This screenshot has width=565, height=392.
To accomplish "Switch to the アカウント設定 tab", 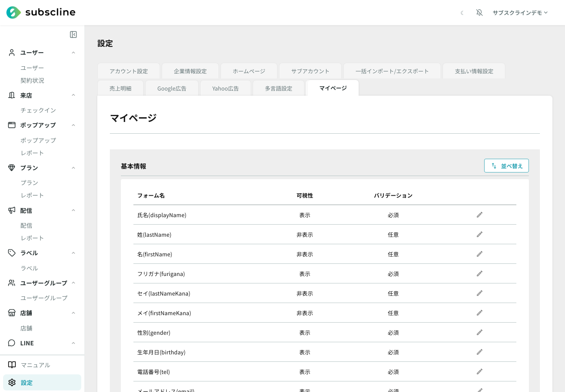I will point(129,71).
